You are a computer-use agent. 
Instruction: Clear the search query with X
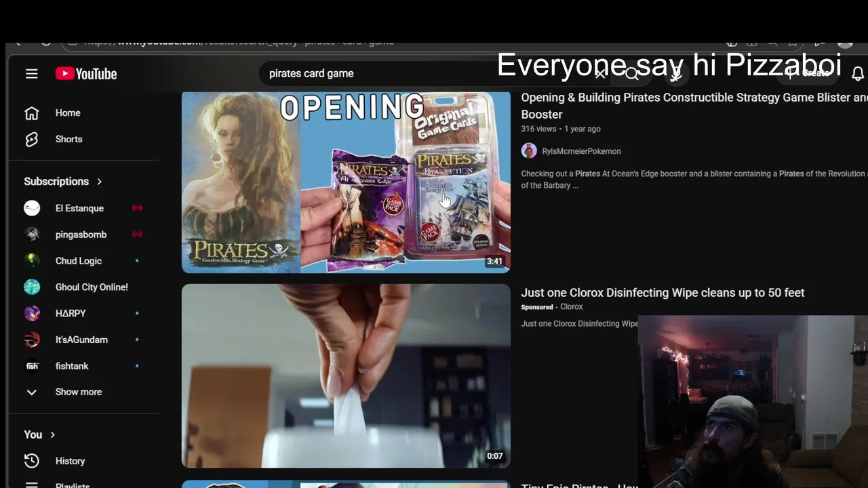(x=600, y=73)
